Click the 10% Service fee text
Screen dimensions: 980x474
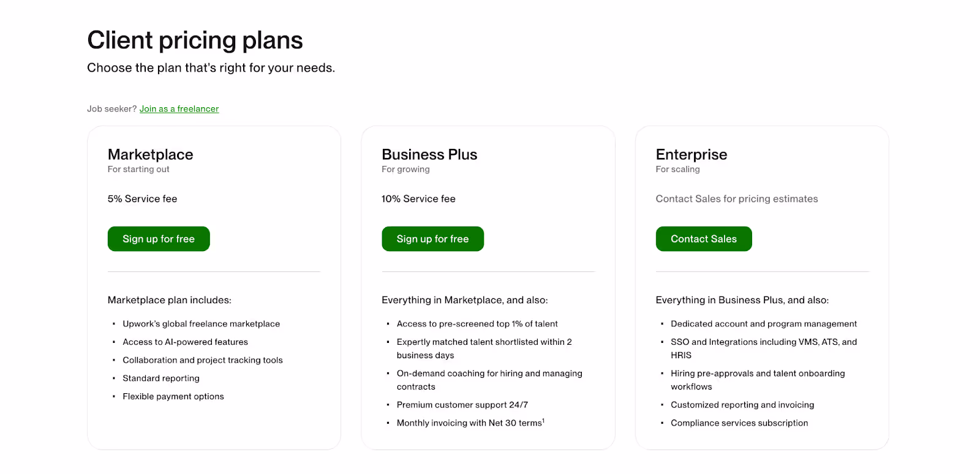click(418, 199)
